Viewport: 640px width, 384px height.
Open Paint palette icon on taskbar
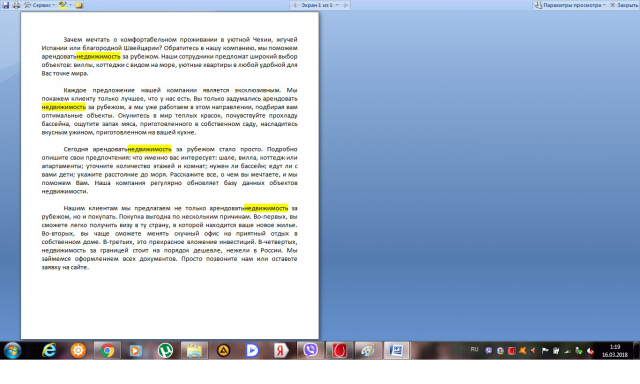[x=369, y=351]
